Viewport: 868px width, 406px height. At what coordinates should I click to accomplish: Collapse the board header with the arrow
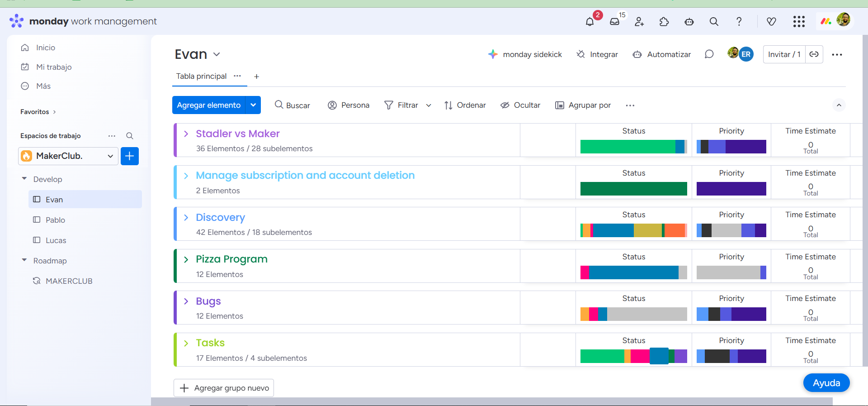click(x=839, y=105)
